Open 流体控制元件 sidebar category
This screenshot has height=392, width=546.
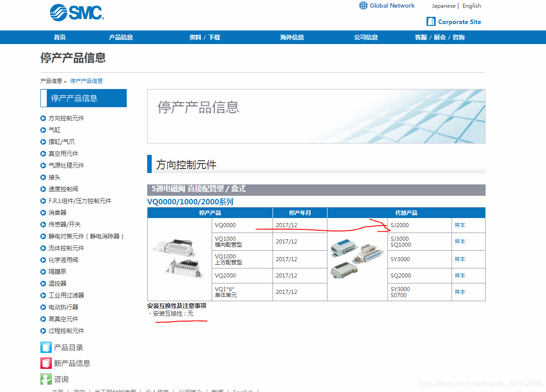(x=66, y=248)
